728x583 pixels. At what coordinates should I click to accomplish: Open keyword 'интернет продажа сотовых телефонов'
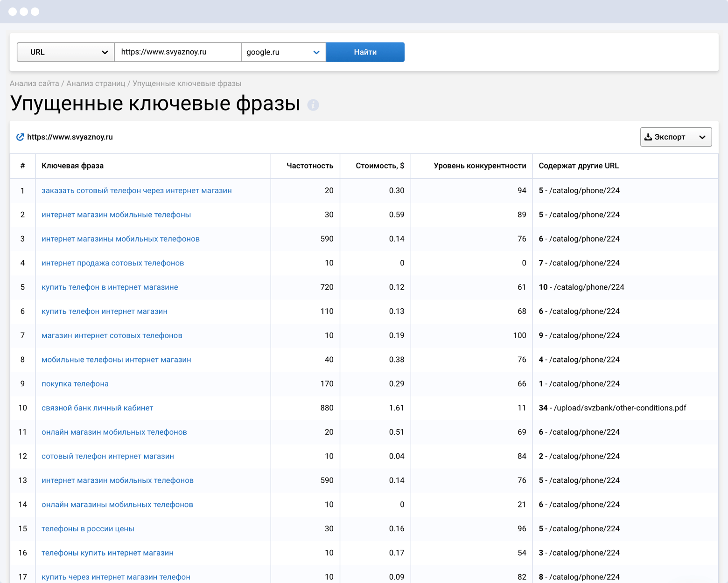[x=112, y=263]
